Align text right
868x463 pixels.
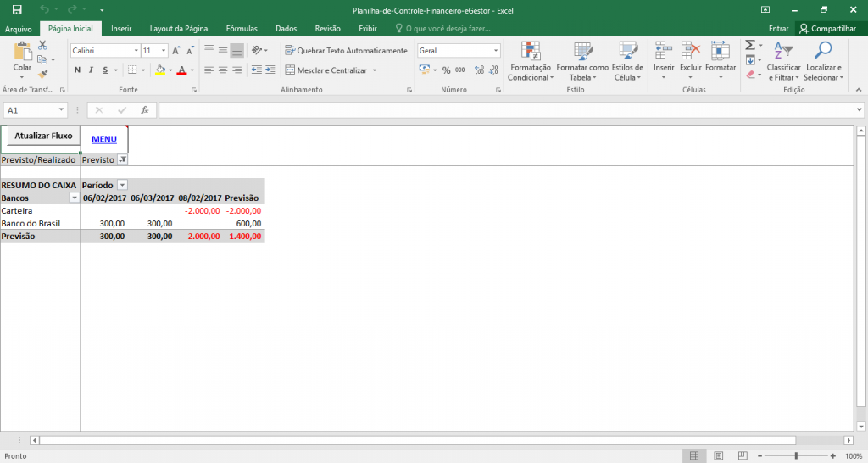click(237, 70)
